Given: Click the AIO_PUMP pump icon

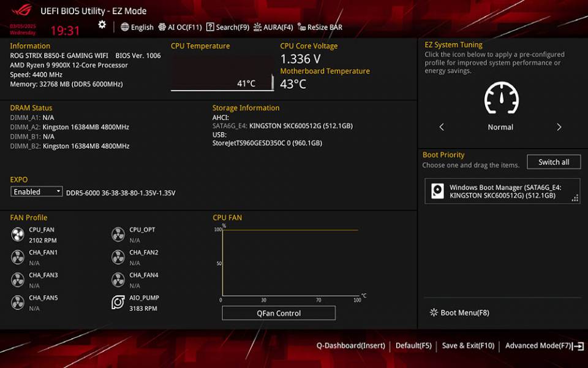Looking at the screenshot, I should (118, 302).
